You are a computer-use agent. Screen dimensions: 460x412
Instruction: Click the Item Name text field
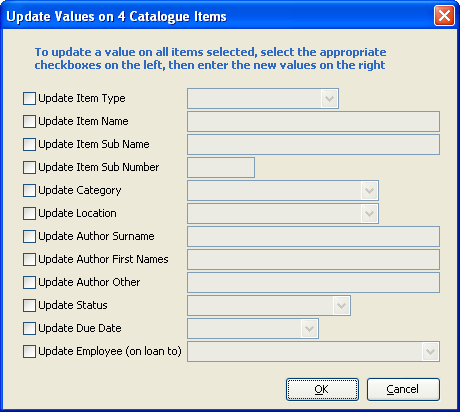(x=313, y=122)
